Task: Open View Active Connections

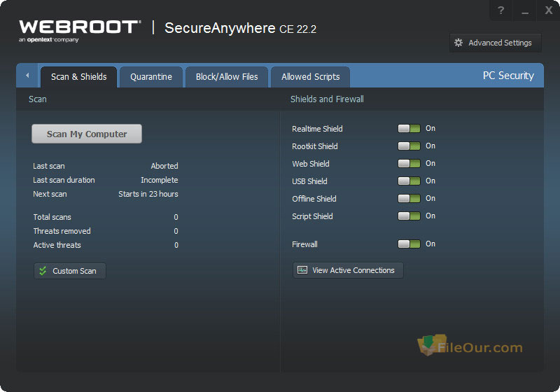Action: click(x=348, y=270)
